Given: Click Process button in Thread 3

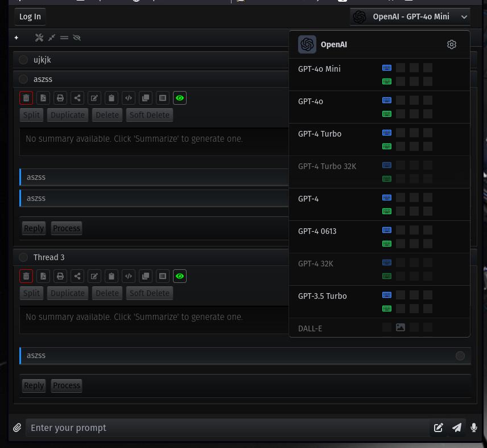Looking at the screenshot, I should pos(67,385).
